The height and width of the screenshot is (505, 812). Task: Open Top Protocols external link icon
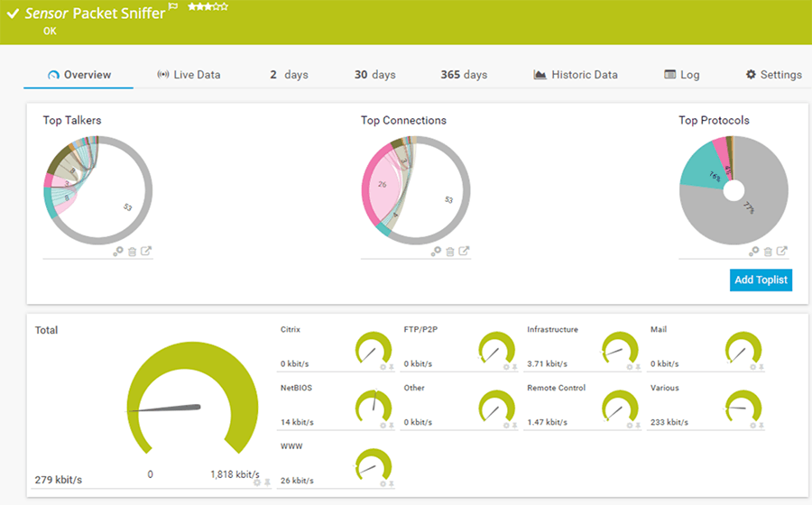(782, 251)
